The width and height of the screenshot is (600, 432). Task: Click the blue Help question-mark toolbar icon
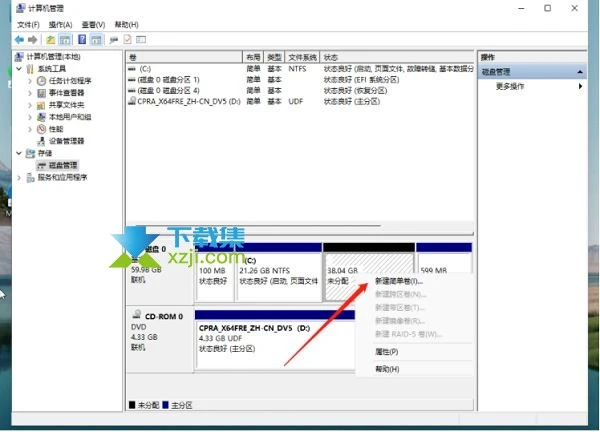82,39
